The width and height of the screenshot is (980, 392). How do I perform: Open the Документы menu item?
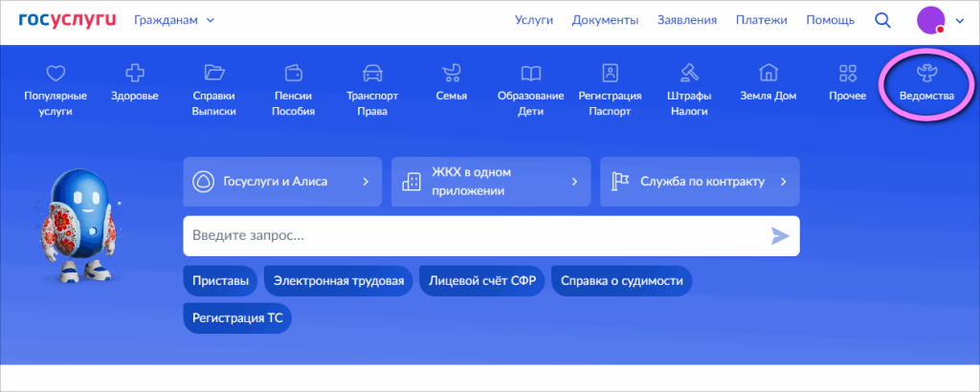point(605,20)
